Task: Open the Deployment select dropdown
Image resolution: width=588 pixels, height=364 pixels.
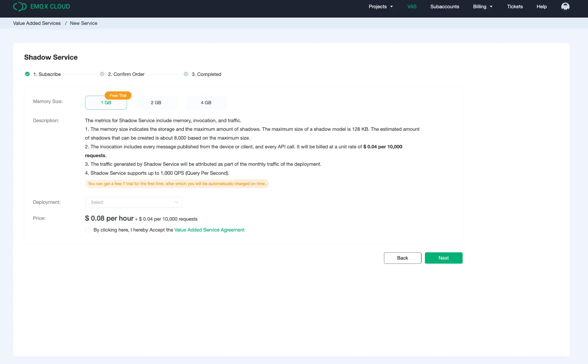Action: 134,202
